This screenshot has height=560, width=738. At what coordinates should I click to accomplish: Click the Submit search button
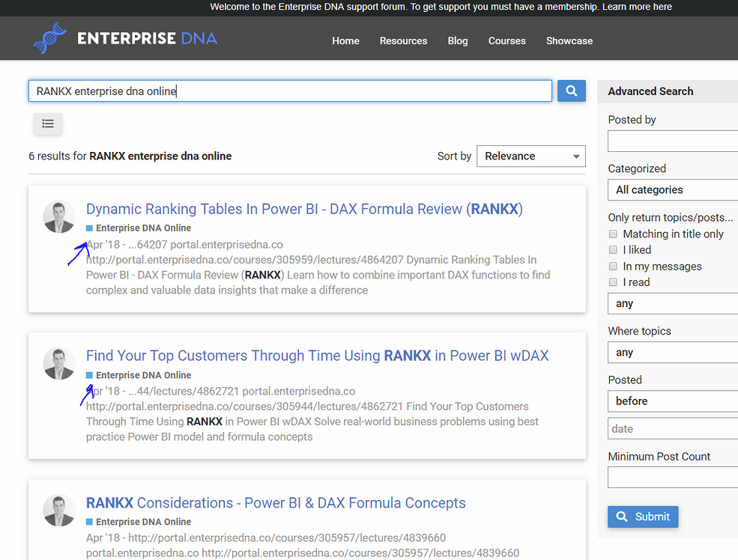642,517
